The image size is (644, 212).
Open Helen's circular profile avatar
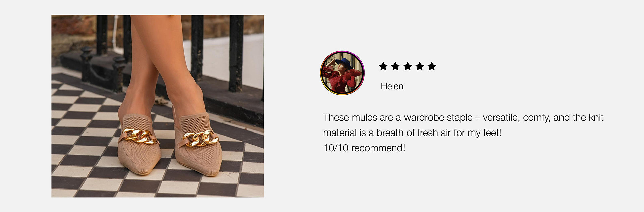(x=342, y=73)
